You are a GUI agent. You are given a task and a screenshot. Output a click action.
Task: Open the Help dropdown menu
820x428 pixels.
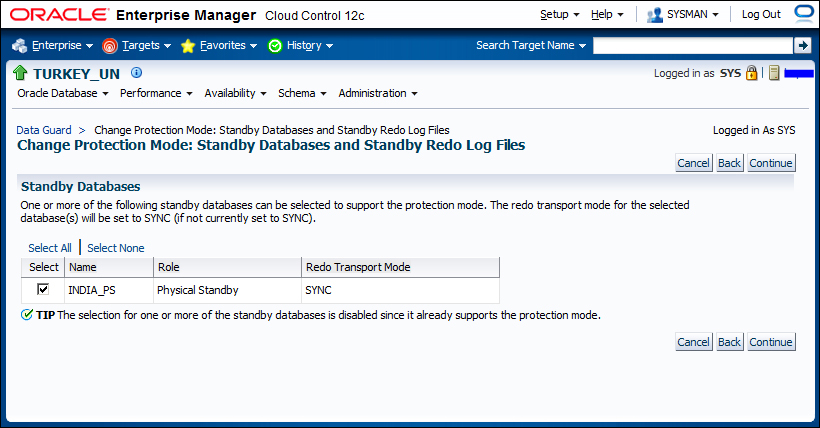pyautogui.click(x=607, y=14)
